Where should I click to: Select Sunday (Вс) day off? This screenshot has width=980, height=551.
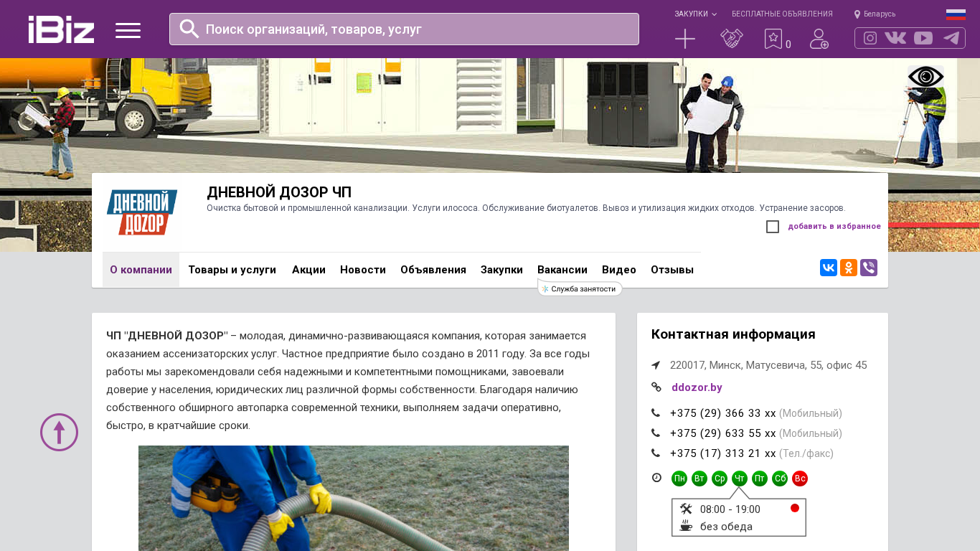pos(800,479)
